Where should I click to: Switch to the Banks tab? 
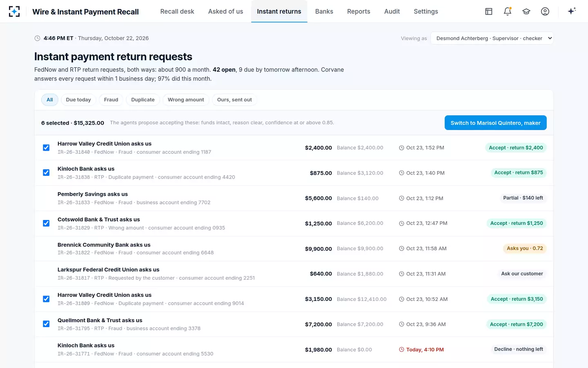[324, 11]
